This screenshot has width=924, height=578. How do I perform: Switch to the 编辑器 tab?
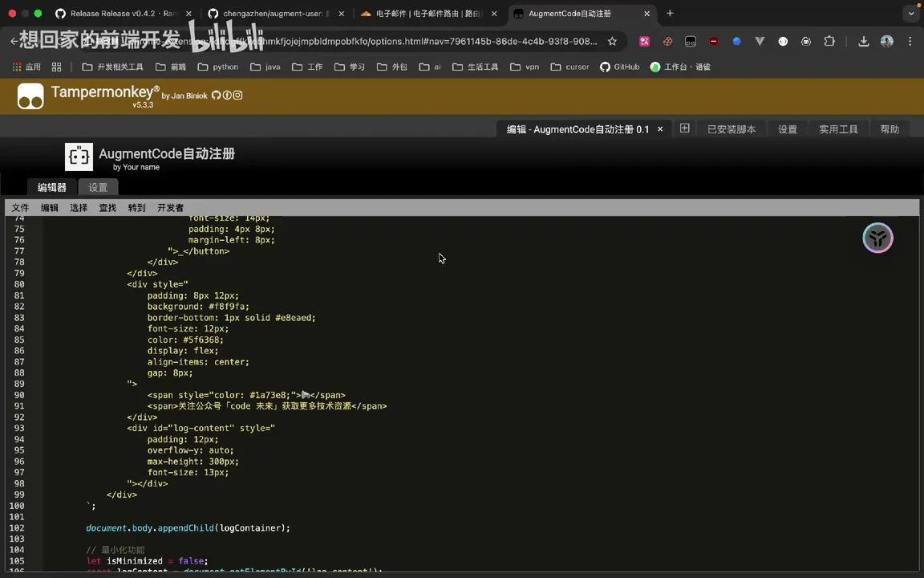coord(52,187)
